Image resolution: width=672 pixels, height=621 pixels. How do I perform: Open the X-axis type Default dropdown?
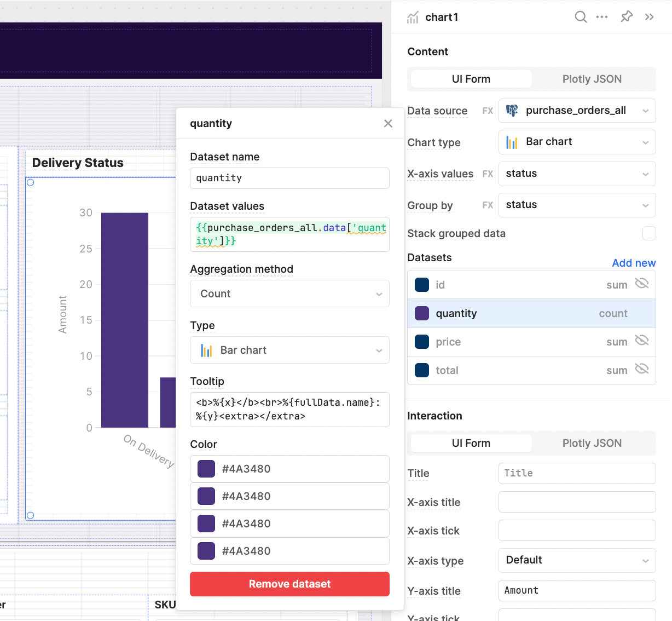pos(577,560)
